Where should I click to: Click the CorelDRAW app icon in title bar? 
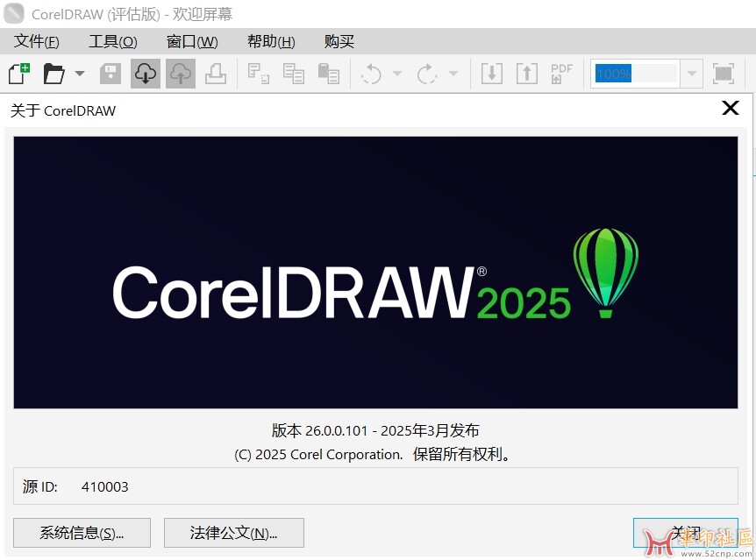coord(13,13)
